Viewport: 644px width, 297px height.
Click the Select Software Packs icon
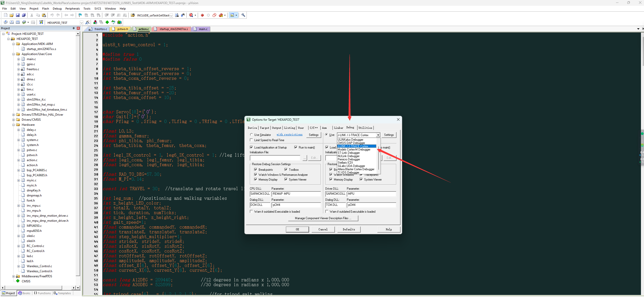[113, 22]
